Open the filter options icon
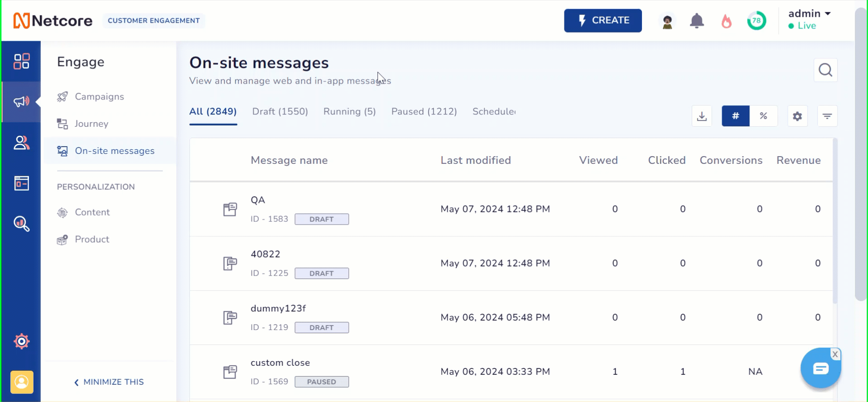 [x=827, y=116]
